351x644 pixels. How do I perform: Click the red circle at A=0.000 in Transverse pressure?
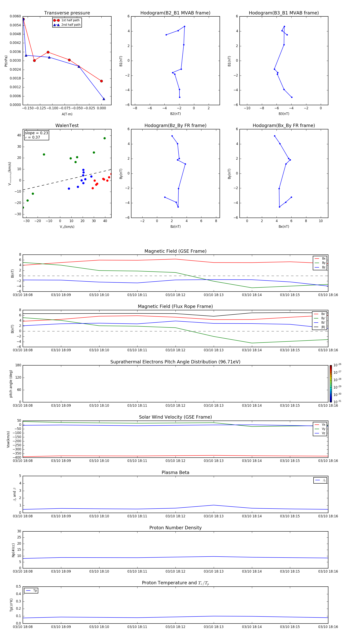[x=101, y=81]
